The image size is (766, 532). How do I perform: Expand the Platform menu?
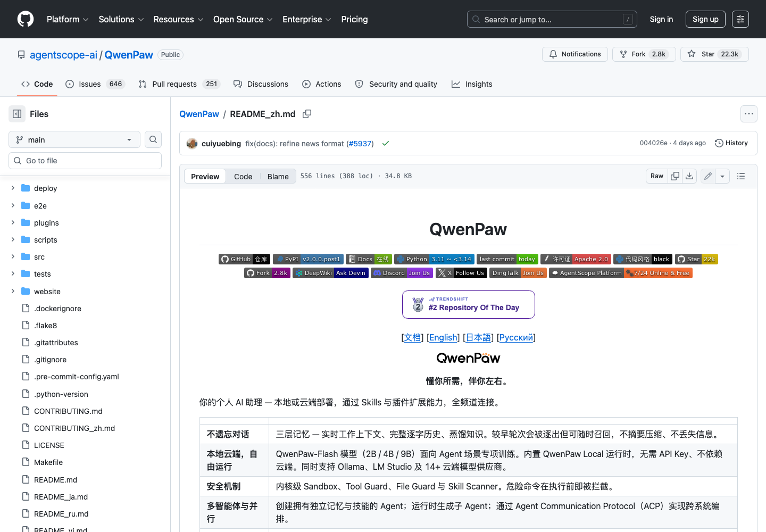coord(68,19)
